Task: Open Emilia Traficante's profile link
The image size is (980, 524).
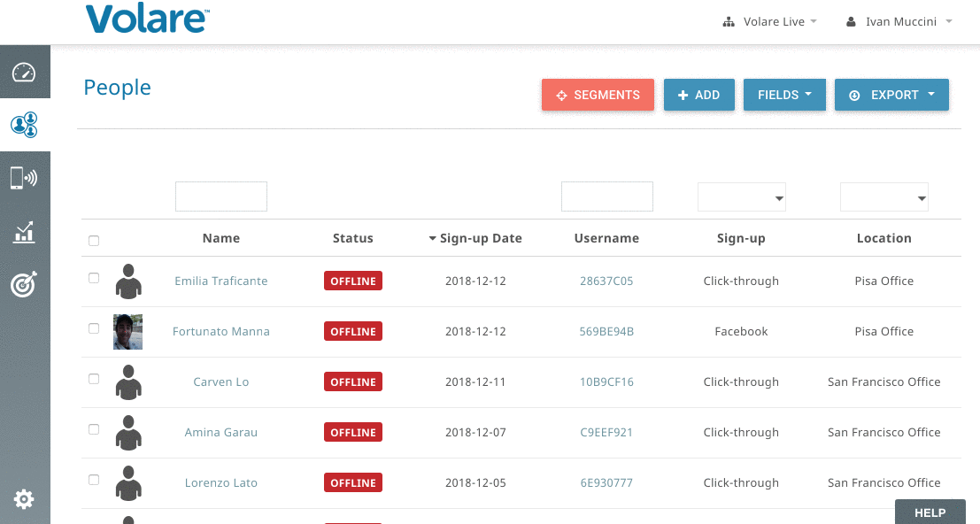Action: (x=221, y=281)
